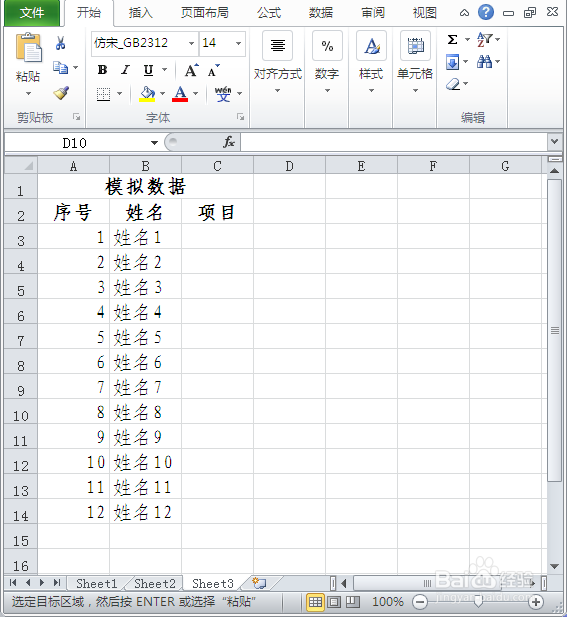Apply yellow fill color bucket

(x=147, y=94)
